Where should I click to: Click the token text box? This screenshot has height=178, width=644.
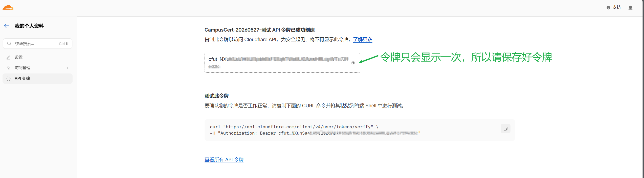282,63
